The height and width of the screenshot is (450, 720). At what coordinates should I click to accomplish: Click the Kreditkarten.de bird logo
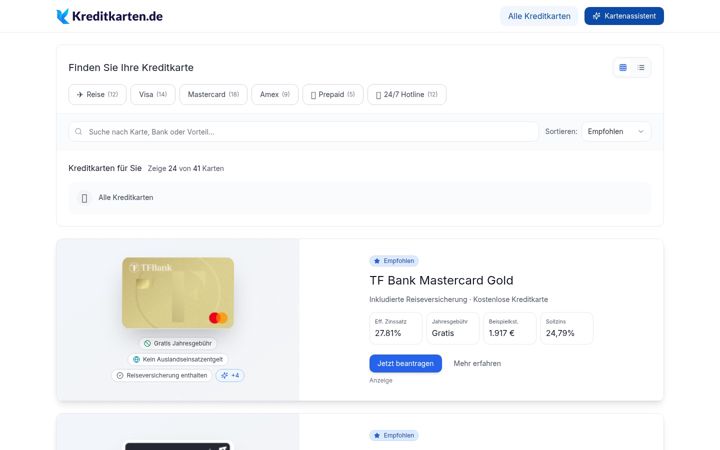point(63,16)
